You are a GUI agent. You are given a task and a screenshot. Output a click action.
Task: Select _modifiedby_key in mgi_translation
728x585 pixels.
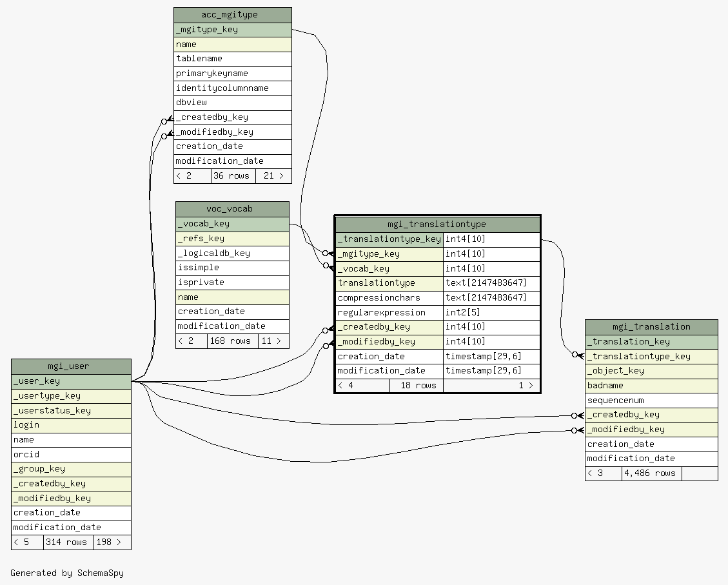pos(651,430)
